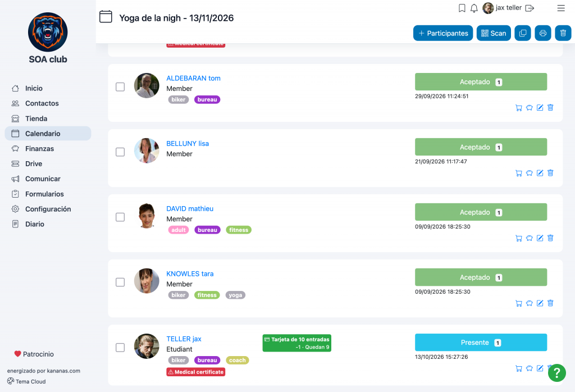Select ALDEBARAN tom's checkbox
The width and height of the screenshot is (575, 392).
(120, 87)
